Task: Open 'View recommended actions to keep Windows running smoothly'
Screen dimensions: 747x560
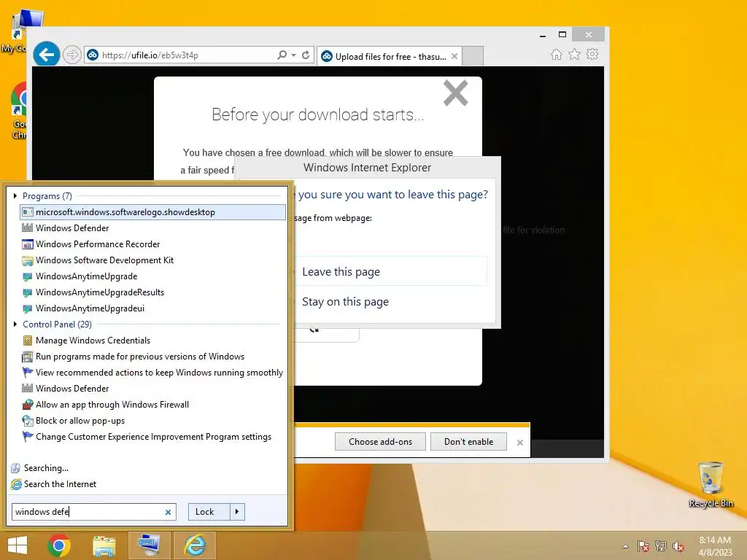Action: coord(152,373)
